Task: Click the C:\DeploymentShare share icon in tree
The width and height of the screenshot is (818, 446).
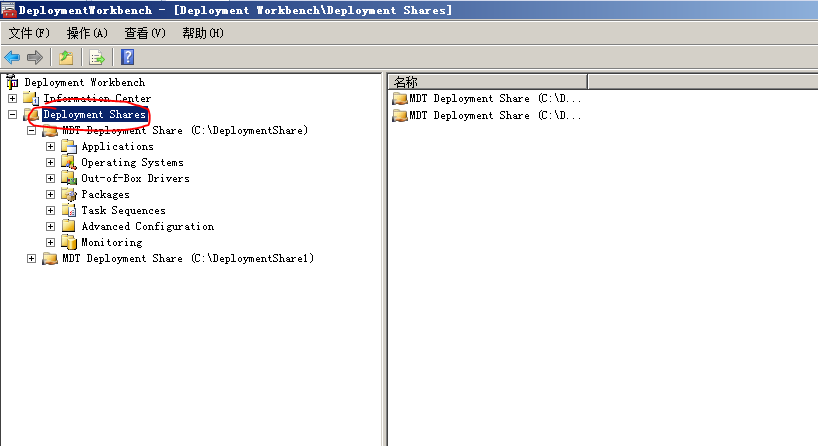Action: [50, 130]
